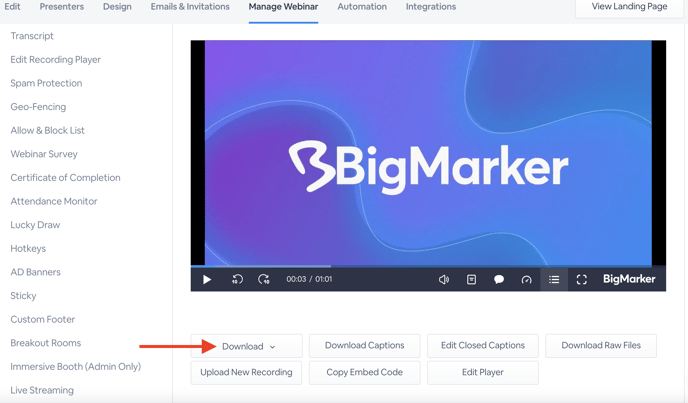688x403 pixels.
Task: Open Allow & Block List
Action: coord(47,130)
